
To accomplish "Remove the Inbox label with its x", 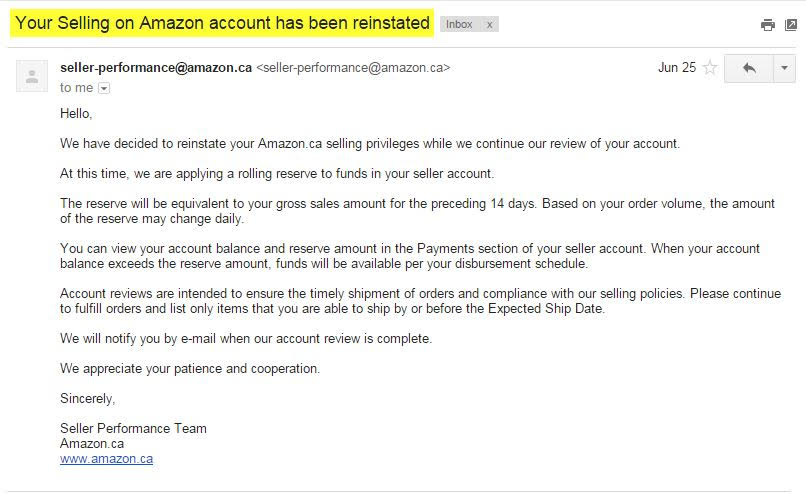I will tap(490, 24).
